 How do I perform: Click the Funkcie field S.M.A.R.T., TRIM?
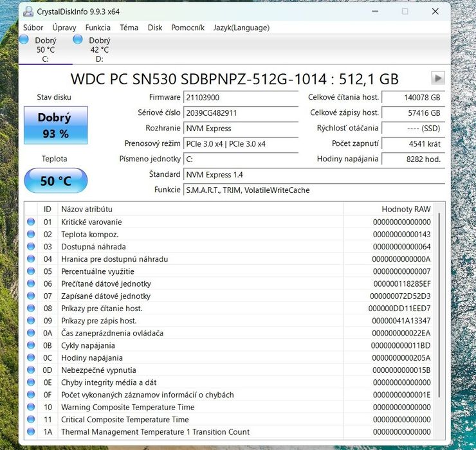click(314, 190)
